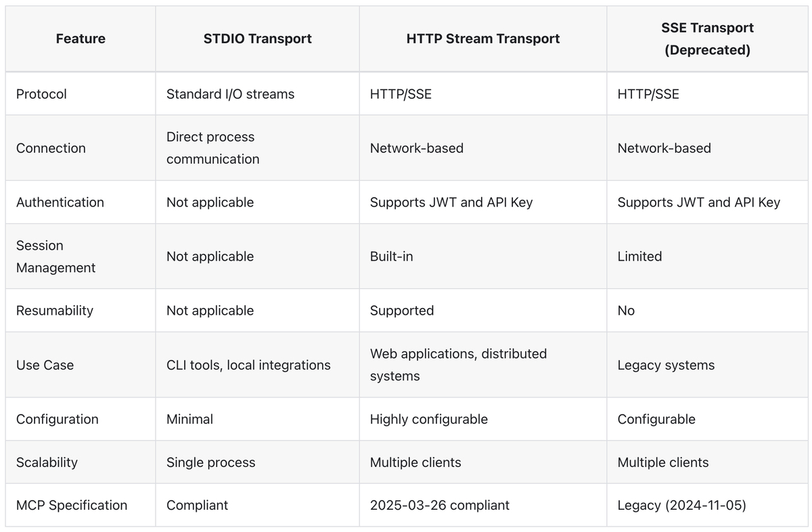
Task: Select the Protocol row label
Action: click(41, 94)
